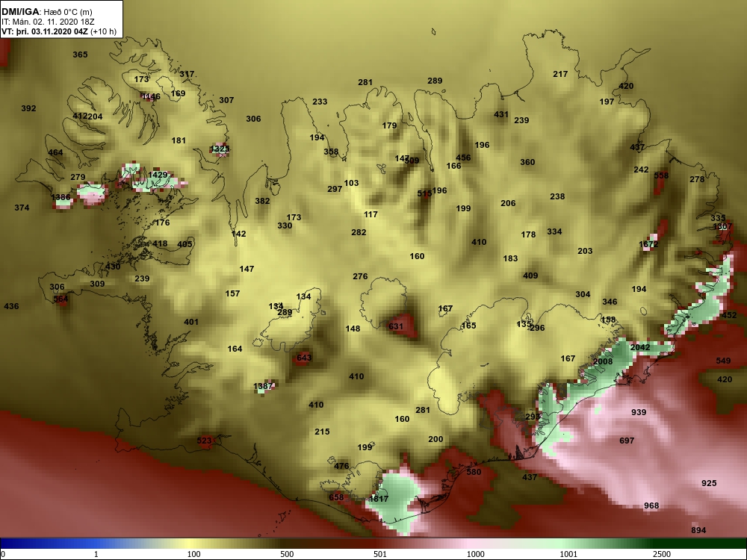Screen dimensions: 747x560
Task: Click the map value 431
Action: click(501, 115)
